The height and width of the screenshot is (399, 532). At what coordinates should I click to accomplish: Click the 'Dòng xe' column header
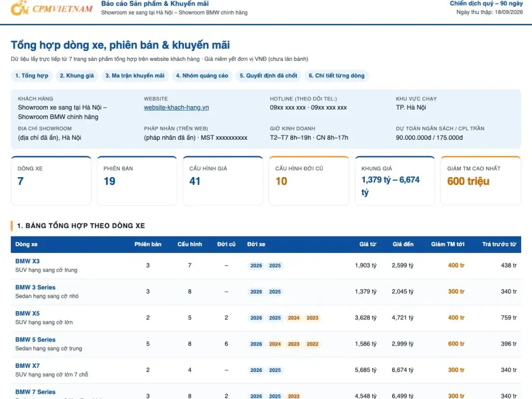pos(26,244)
